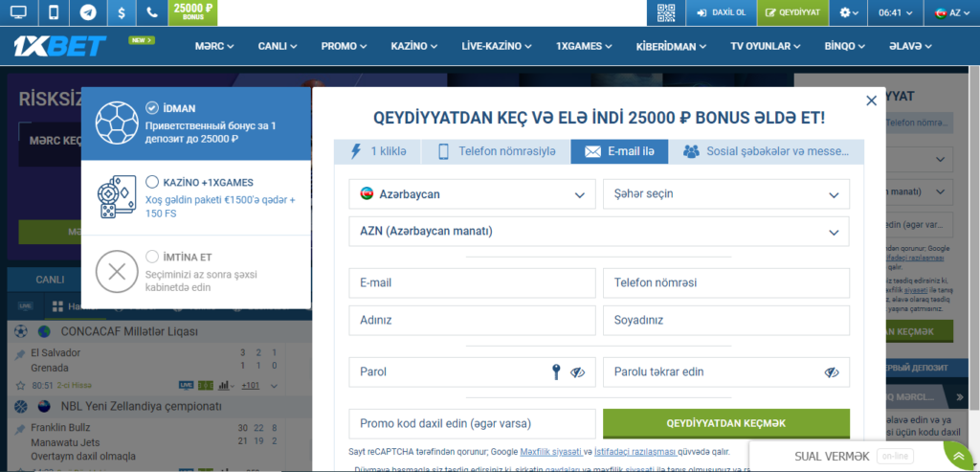Open the LİVE-KAZİNO menu
980x472 pixels.
pyautogui.click(x=497, y=46)
